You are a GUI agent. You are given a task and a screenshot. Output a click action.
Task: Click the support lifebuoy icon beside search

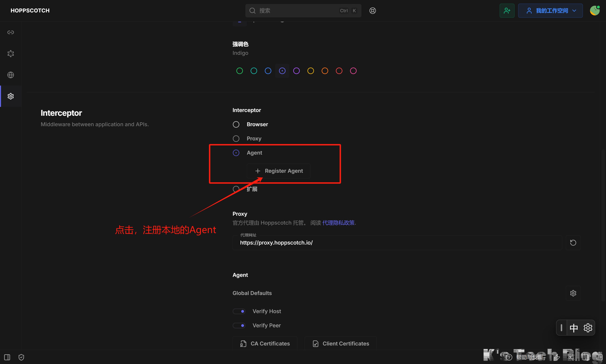pos(372,10)
